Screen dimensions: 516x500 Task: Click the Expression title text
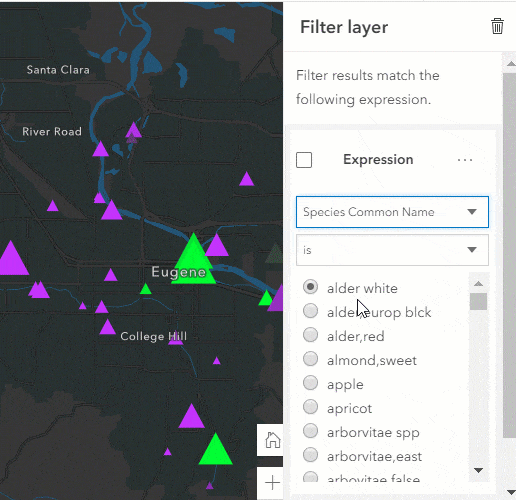click(x=378, y=160)
